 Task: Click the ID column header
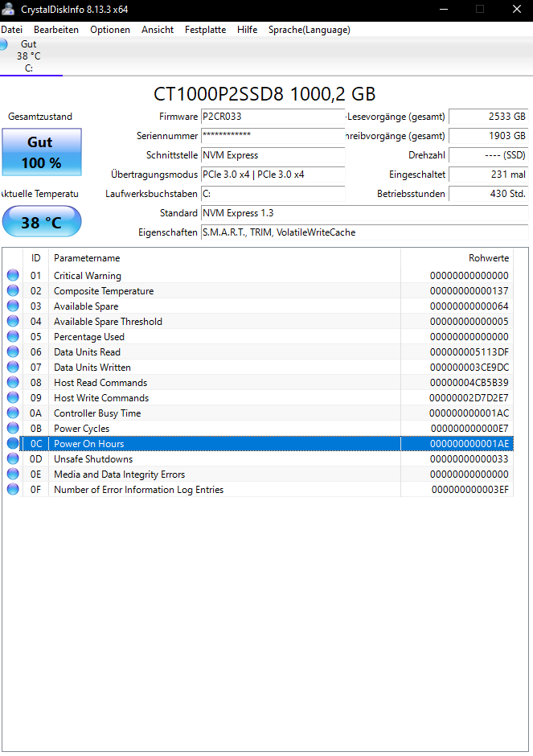point(35,258)
